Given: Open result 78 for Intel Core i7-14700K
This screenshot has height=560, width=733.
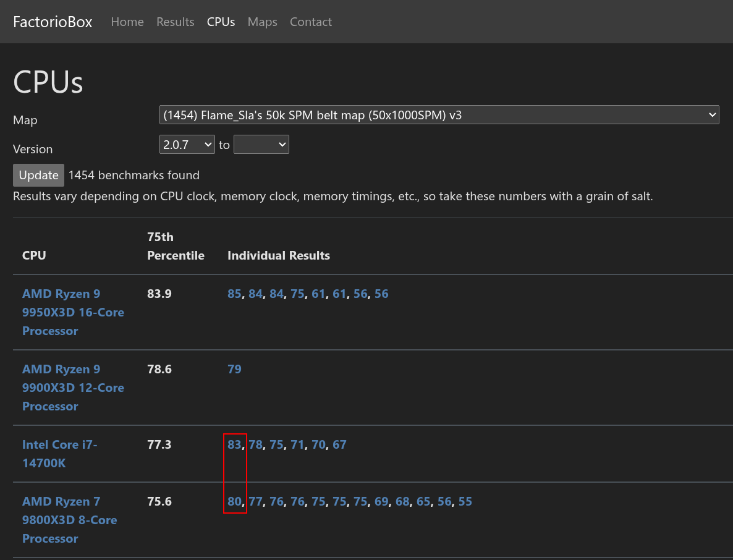Looking at the screenshot, I should [255, 444].
